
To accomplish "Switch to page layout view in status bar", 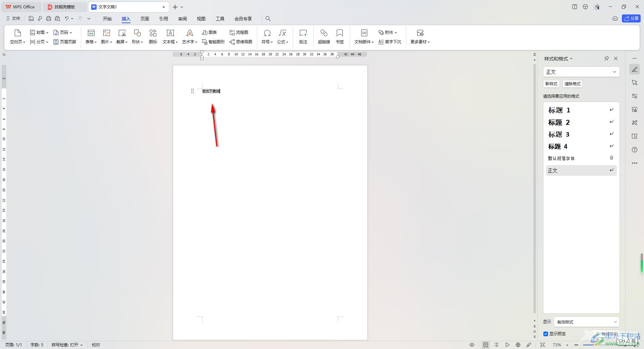I will click(x=486, y=345).
